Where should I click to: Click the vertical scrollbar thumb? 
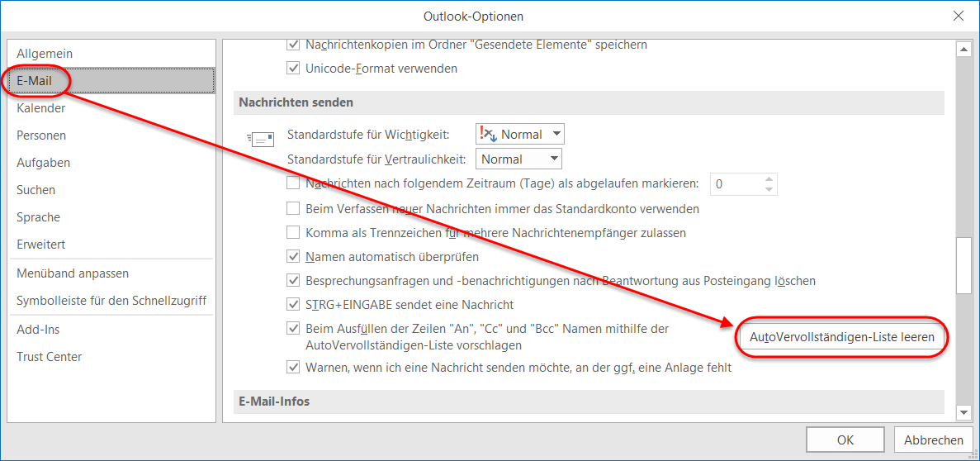[963, 267]
